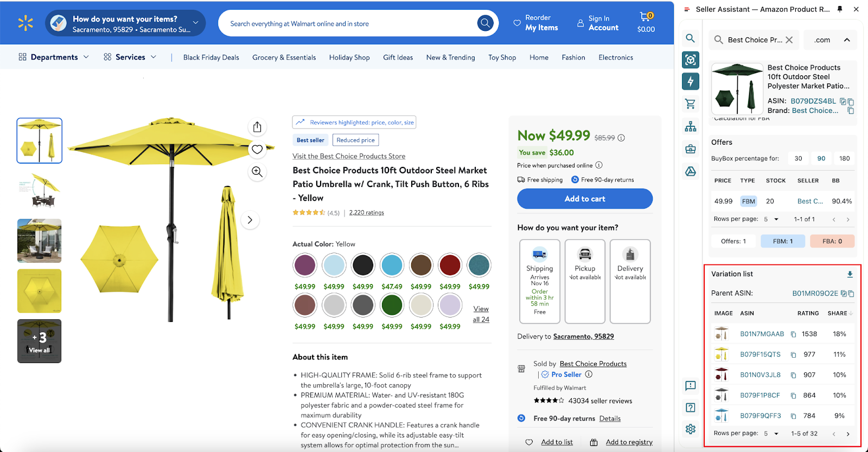Screen dimensions: 868x452
Task: Toggle the FBM: 1 offers filter
Action: (782, 241)
